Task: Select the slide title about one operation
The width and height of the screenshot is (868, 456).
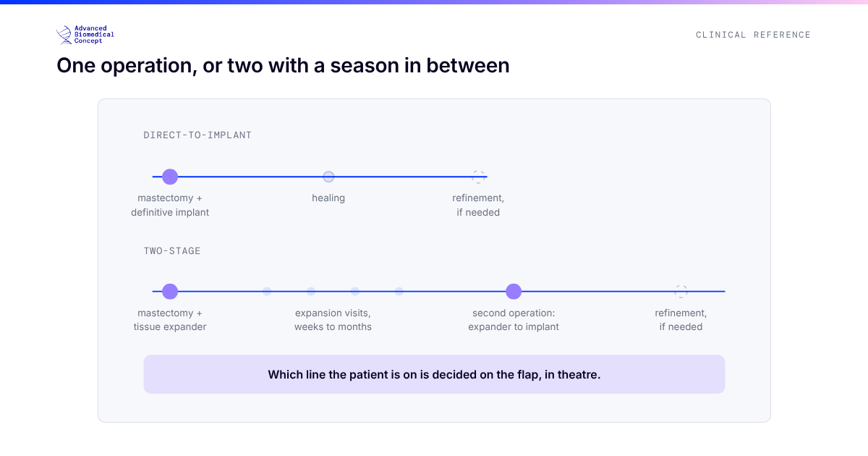Action: (x=283, y=66)
